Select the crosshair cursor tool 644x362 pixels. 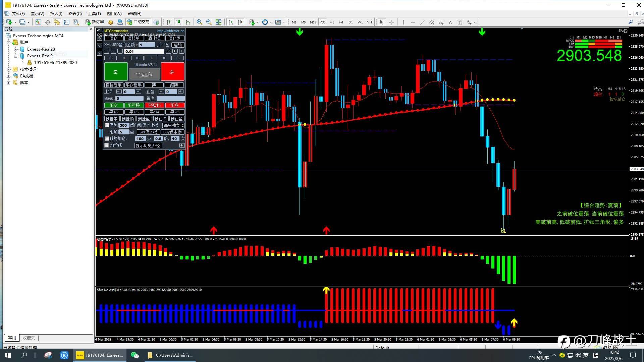(391, 22)
